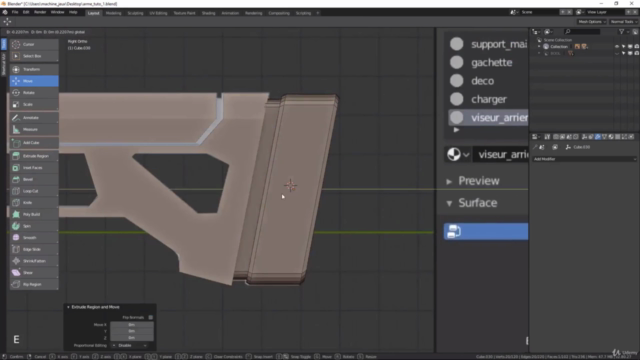Image resolution: width=640 pixels, height=360 pixels.
Task: Open the File menu
Action: [15, 13]
